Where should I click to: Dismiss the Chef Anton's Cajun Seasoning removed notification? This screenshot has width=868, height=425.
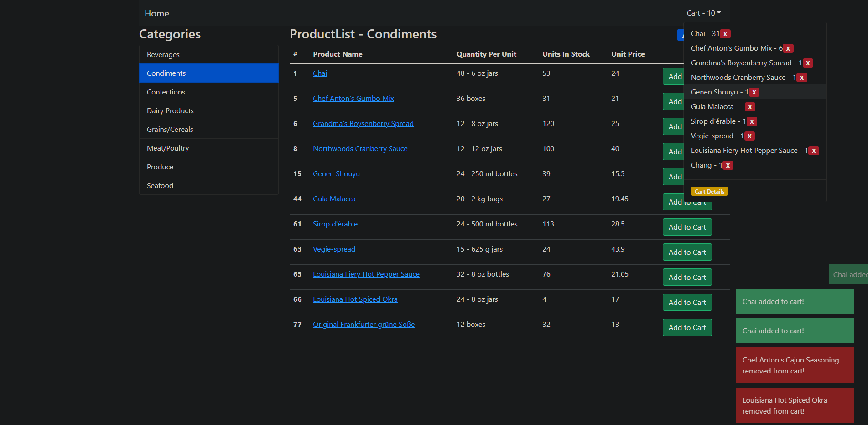(x=795, y=365)
